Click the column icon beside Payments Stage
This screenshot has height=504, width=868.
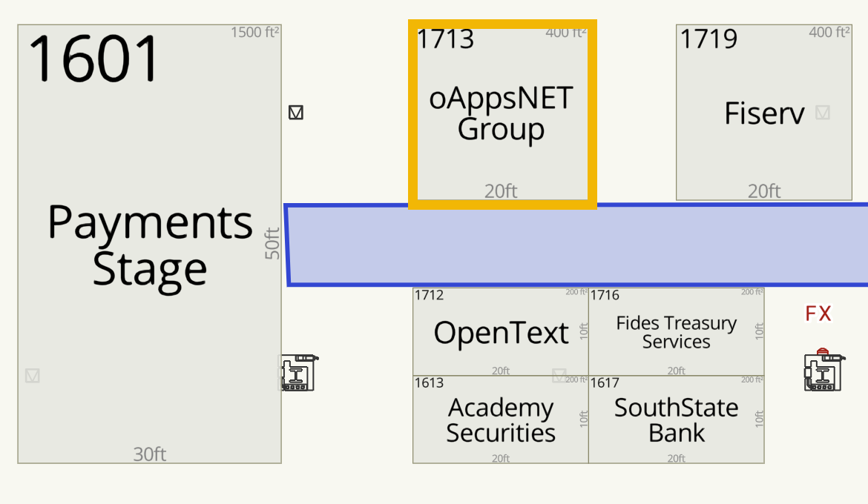[299, 373]
